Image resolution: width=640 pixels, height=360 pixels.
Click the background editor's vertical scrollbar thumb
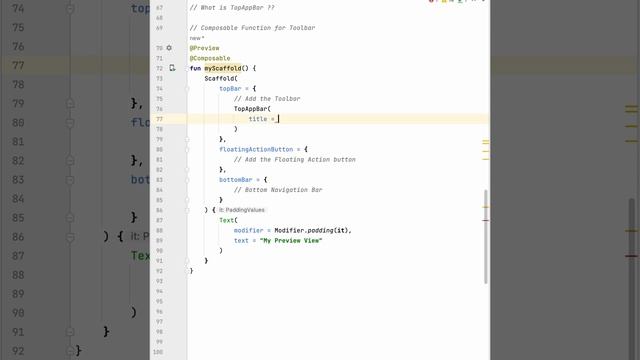[x=631, y=279]
